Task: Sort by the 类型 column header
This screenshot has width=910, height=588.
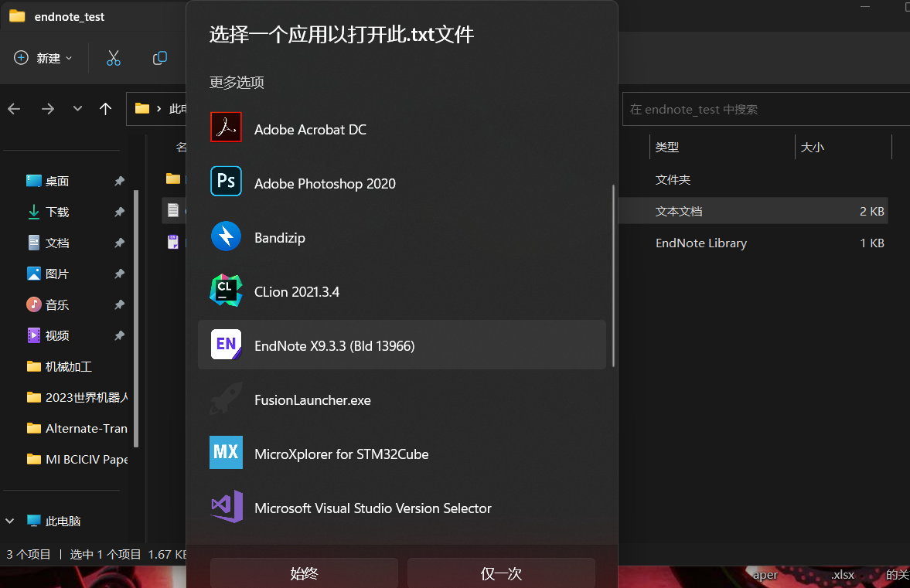Action: coord(666,147)
